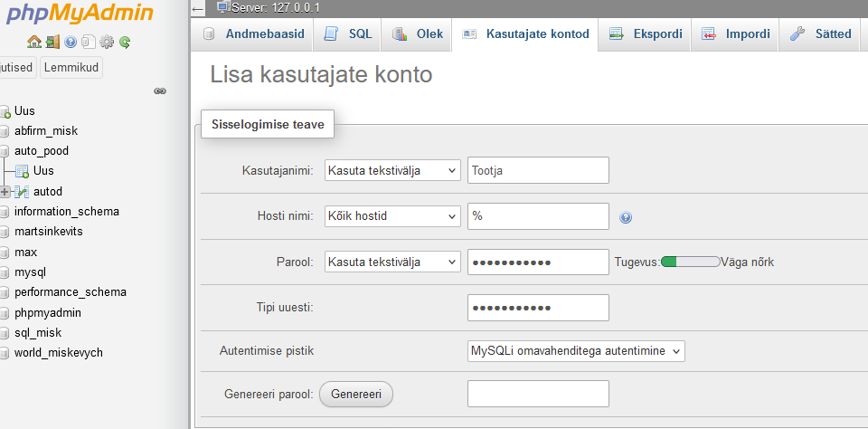
Task: Open the Lemmikud favorites tab
Action: tap(71, 68)
